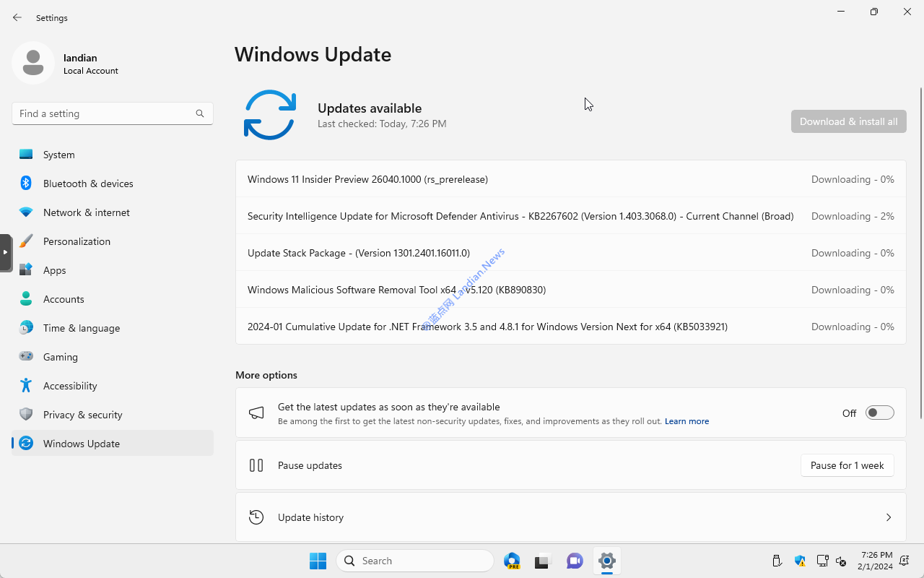
Task: Click Pause for 1 week button
Action: (x=847, y=465)
